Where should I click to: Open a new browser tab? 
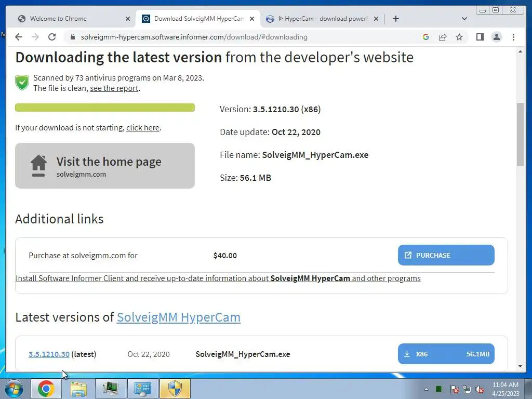click(395, 19)
